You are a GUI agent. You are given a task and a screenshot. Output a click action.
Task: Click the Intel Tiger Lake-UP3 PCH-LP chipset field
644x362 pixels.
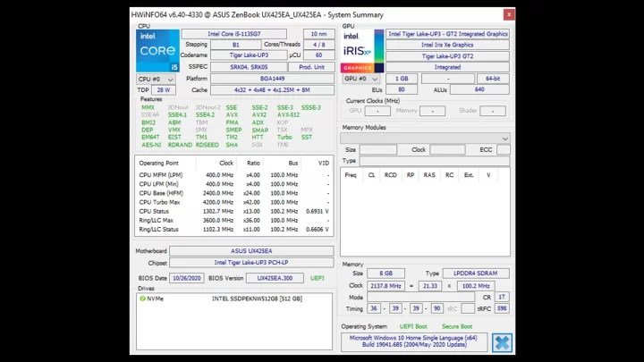(x=250, y=263)
